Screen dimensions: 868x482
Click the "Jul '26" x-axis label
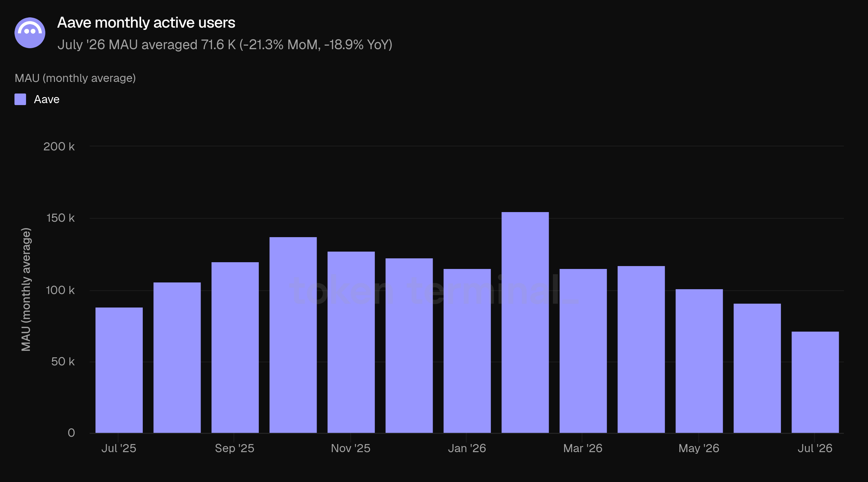815,448
